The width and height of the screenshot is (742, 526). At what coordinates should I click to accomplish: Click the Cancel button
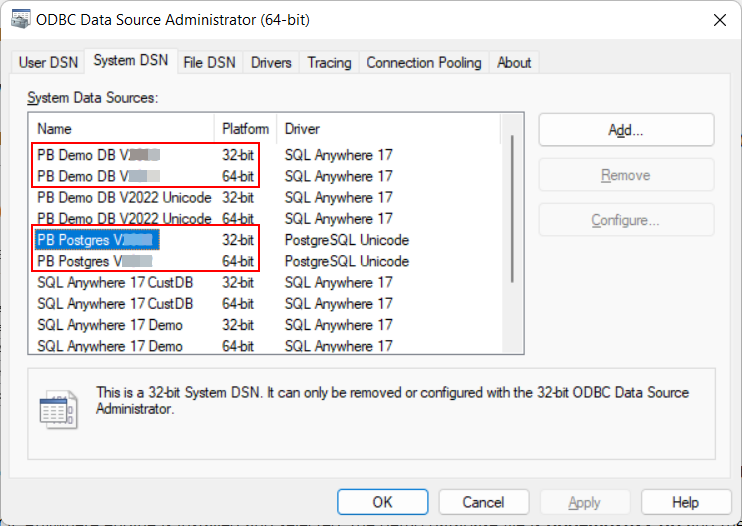(x=483, y=502)
